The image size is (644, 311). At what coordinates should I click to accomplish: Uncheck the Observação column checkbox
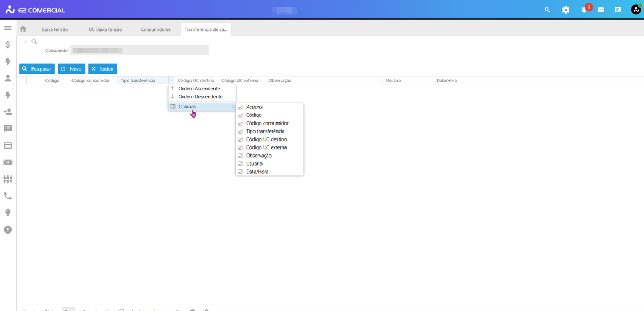240,155
